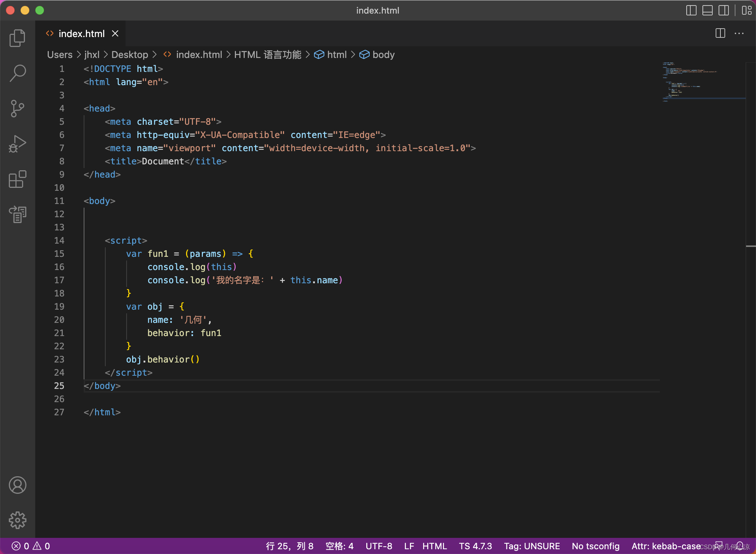The image size is (756, 554).
Task: Click the yellow macOS minimize window button
Action: click(25, 10)
